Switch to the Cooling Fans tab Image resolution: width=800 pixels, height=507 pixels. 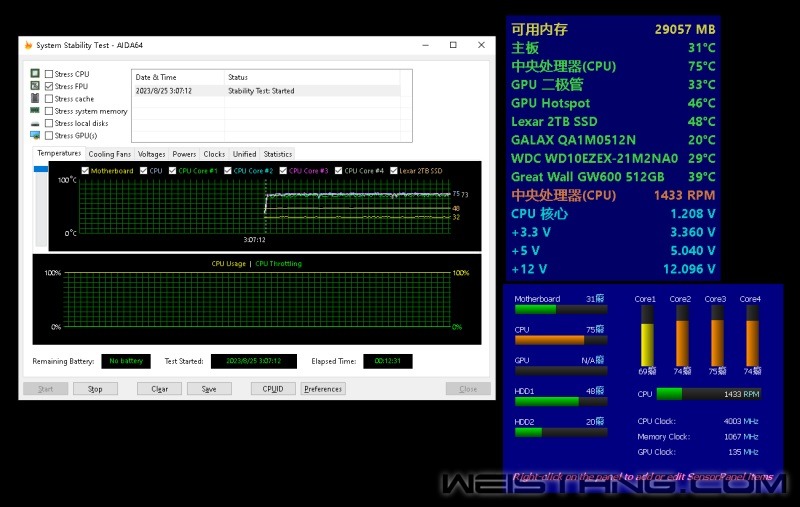[x=109, y=154]
